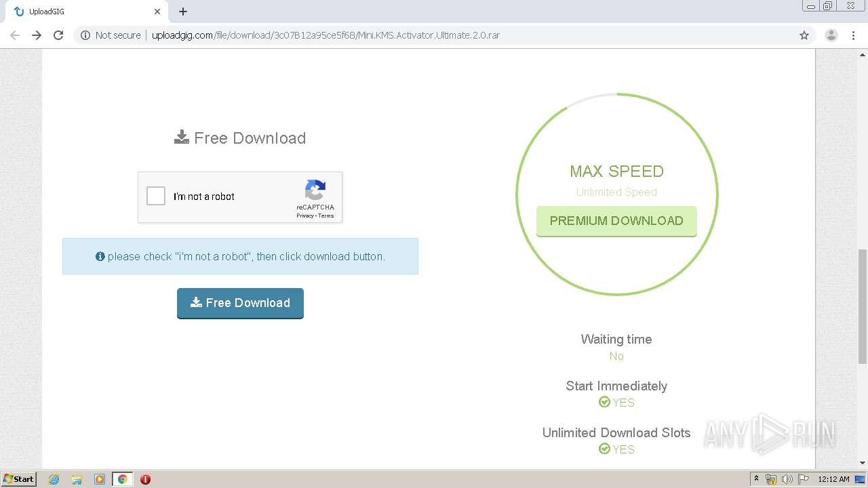This screenshot has width=868, height=488.
Task: Click the Windows Start button
Action: [x=19, y=479]
